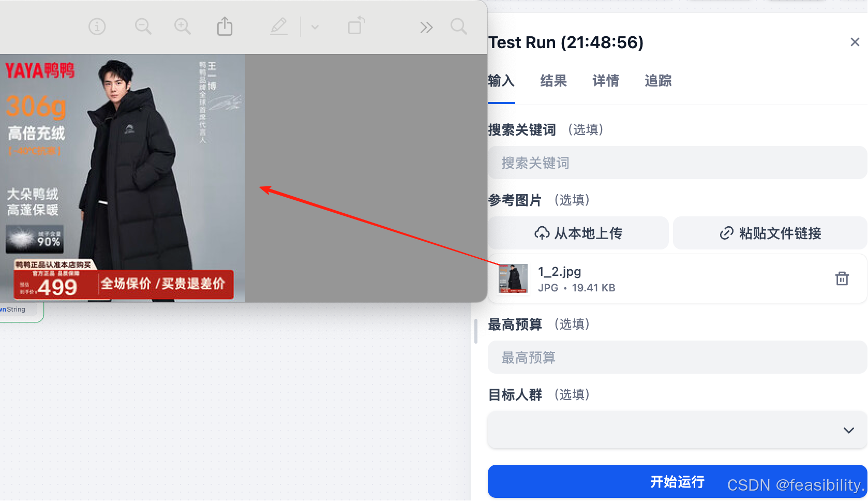
Task: Zoom in in the image preview window
Action: [x=182, y=26]
